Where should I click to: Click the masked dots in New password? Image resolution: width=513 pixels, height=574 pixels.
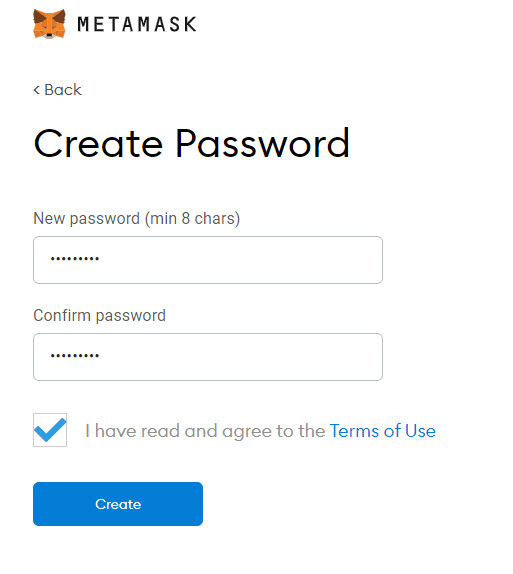(x=75, y=259)
